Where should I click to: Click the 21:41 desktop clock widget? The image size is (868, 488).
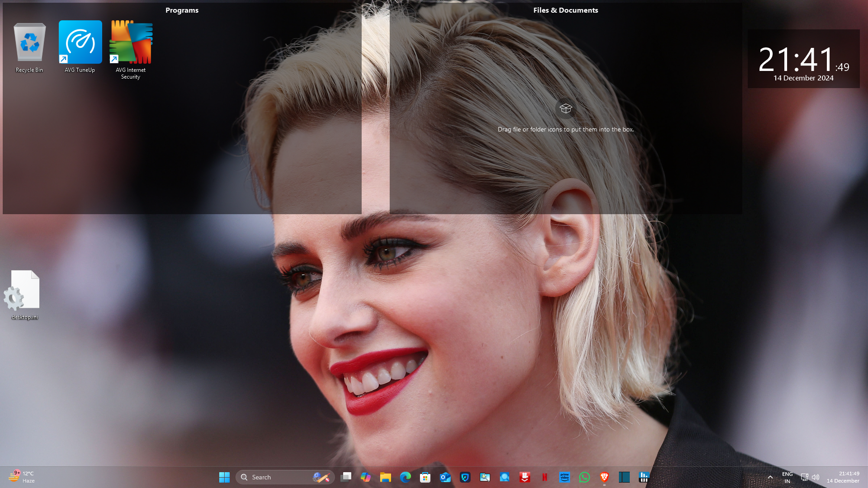point(803,59)
